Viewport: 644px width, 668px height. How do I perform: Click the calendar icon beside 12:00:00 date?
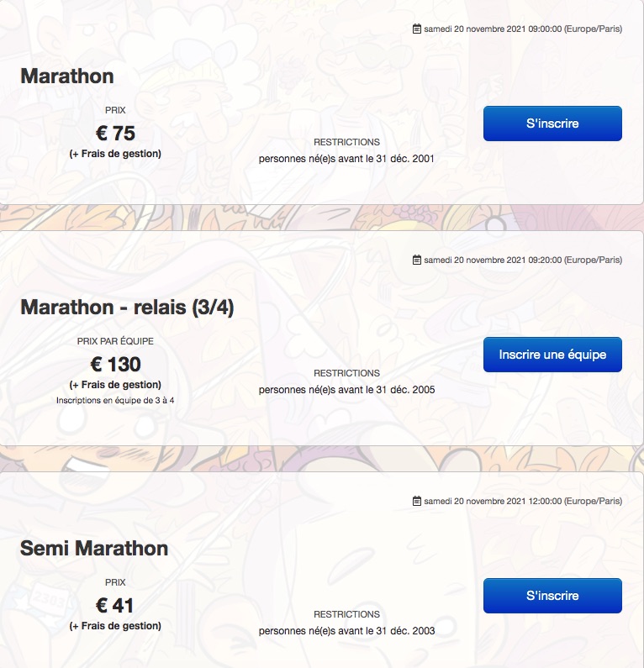(417, 501)
